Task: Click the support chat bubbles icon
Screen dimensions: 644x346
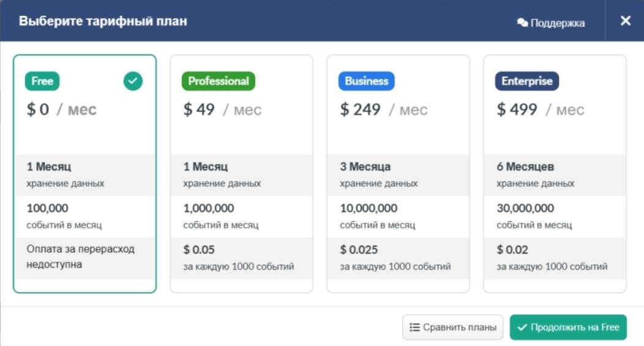Action: click(522, 23)
